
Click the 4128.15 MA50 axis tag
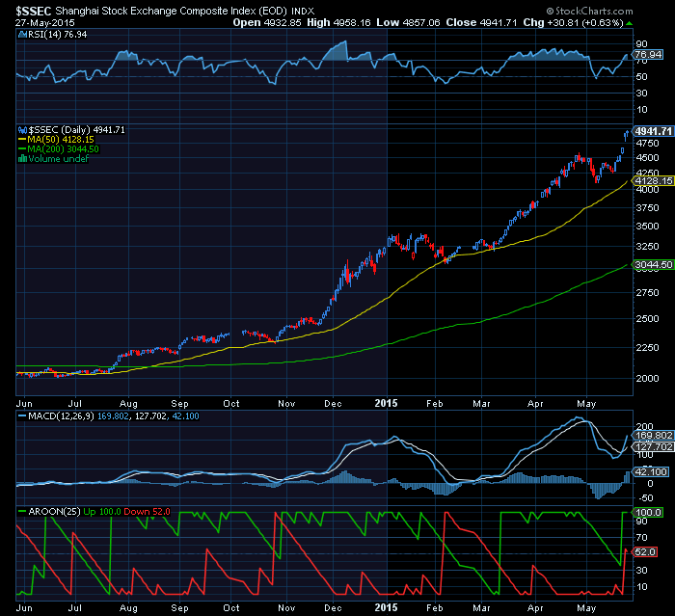click(x=653, y=181)
